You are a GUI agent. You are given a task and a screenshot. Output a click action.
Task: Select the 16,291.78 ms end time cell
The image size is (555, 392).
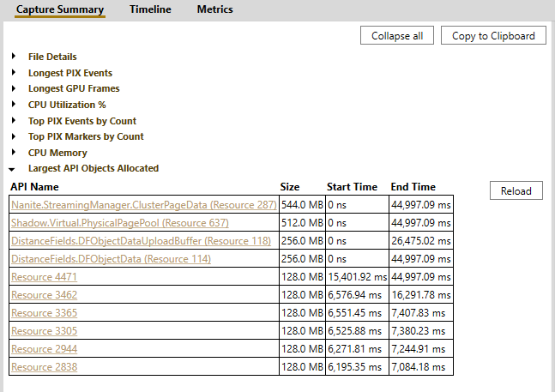click(x=421, y=295)
